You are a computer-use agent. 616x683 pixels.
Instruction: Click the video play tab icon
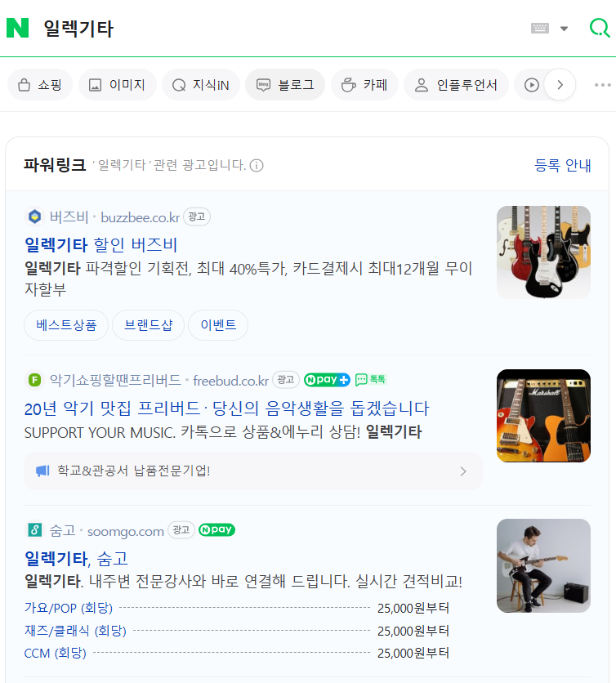coord(532,84)
